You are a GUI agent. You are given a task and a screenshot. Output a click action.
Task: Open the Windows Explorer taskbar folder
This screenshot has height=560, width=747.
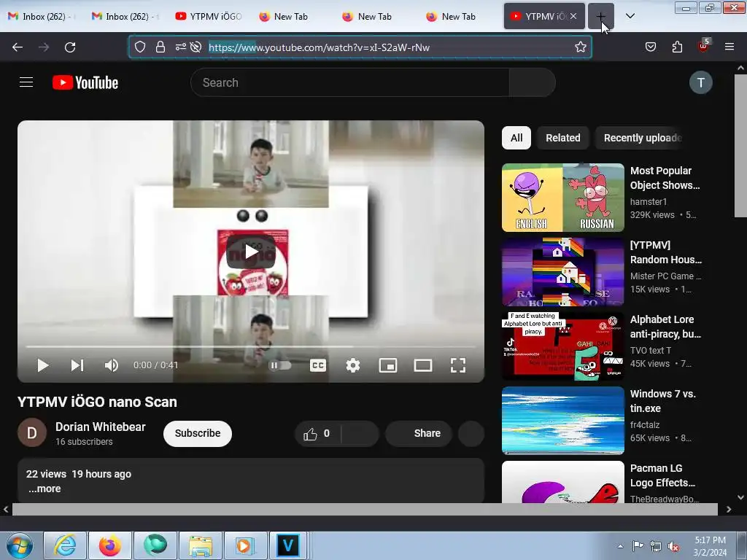(x=201, y=545)
